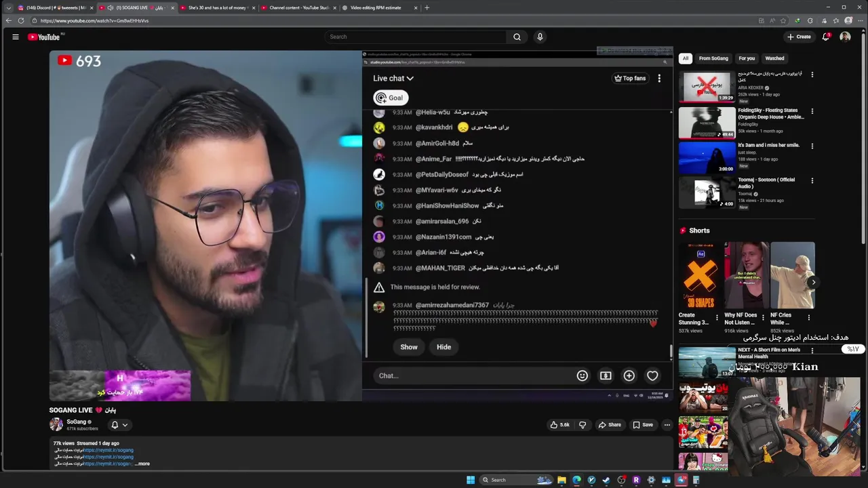Expand the Live chat mode dropdown
The height and width of the screenshot is (488, 868).
393,78
